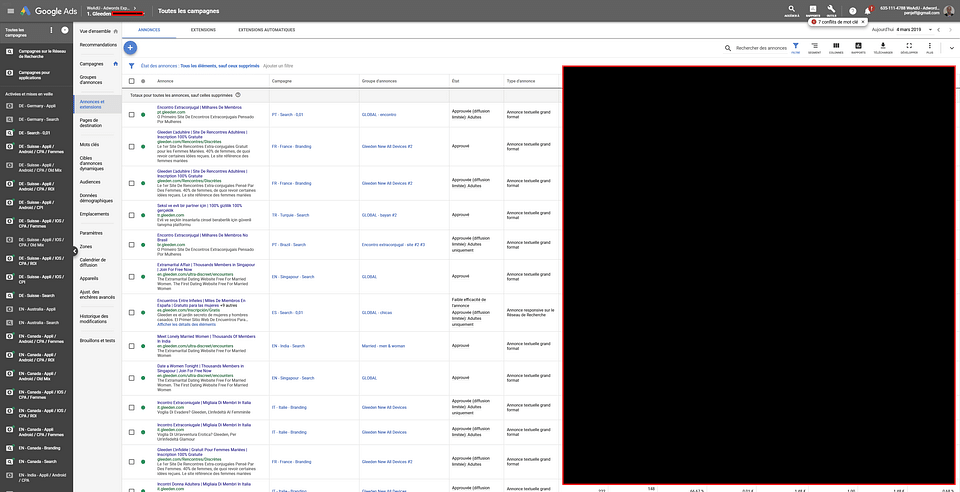Viewport: 960px width, 492px height.
Task: Open status dropdown of Date a Women Tonight ad
Action: click(x=143, y=378)
